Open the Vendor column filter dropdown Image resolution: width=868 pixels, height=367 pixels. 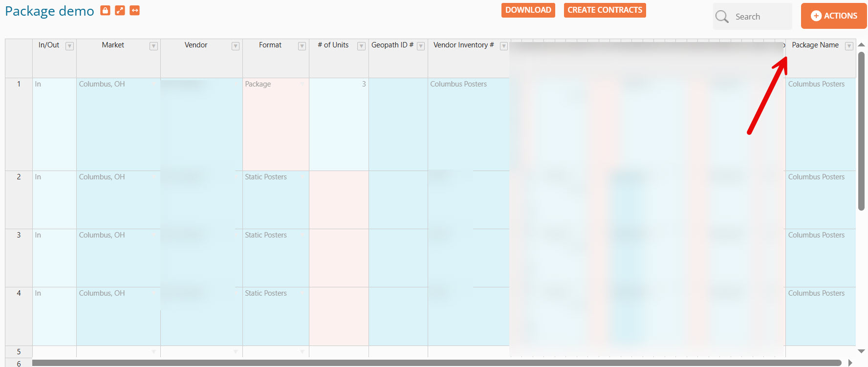pyautogui.click(x=236, y=46)
